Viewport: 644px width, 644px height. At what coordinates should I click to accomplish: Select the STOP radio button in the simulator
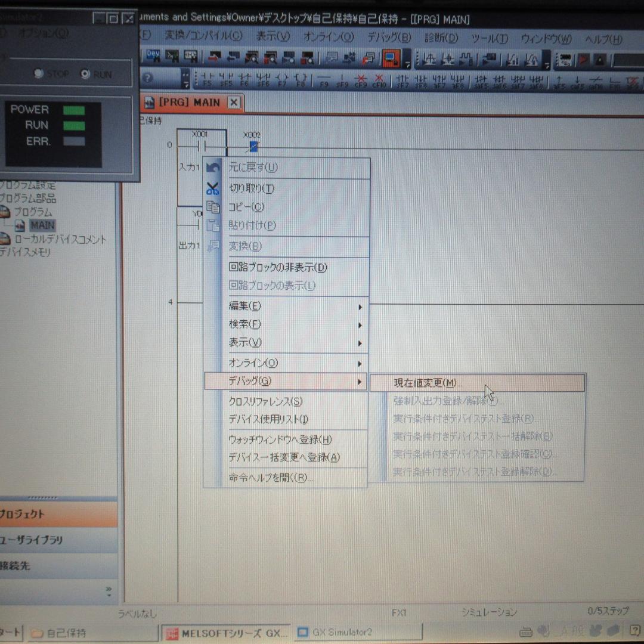pyautogui.click(x=38, y=73)
